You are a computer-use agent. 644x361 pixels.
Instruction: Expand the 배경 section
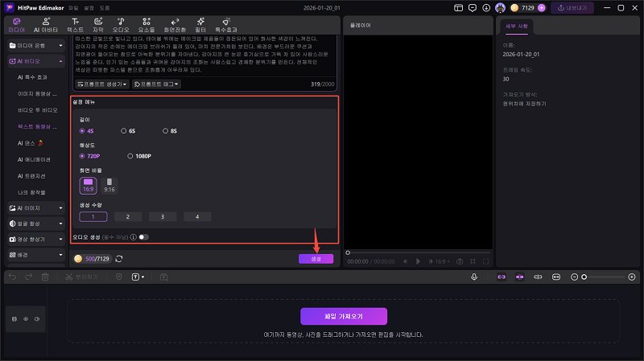[36, 255]
